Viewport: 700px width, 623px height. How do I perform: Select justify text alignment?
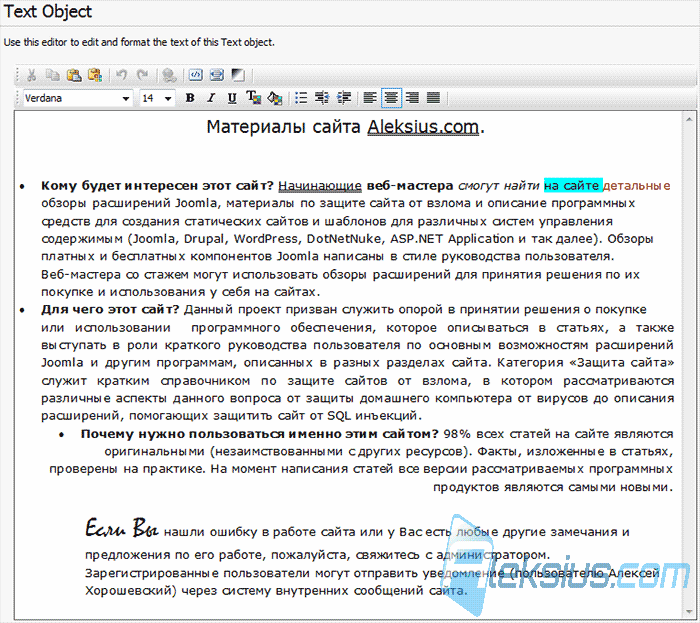433,98
